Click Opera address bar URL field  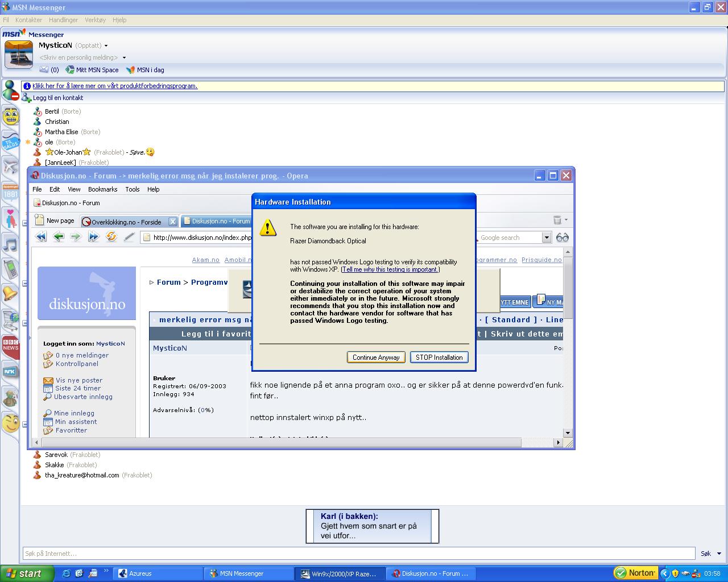click(197, 238)
